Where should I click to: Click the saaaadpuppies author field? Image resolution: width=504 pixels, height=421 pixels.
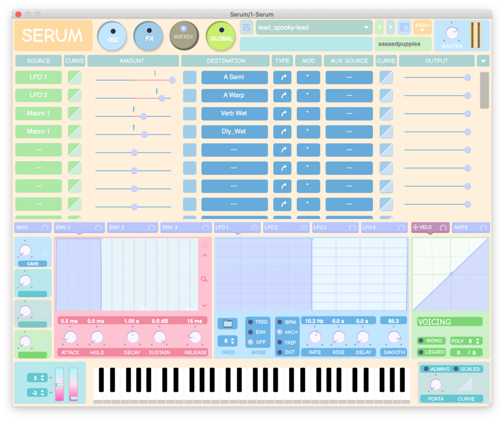click(403, 44)
